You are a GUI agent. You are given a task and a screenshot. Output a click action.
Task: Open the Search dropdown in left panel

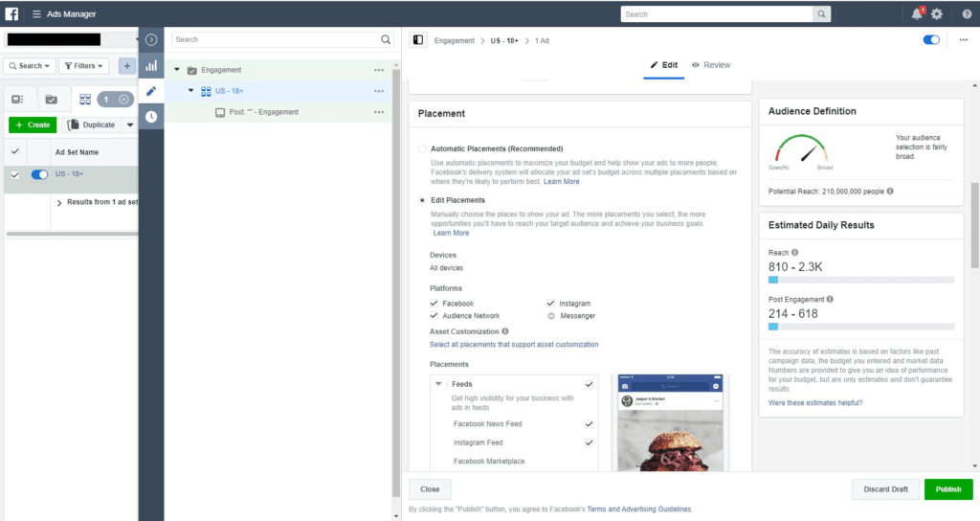click(30, 66)
